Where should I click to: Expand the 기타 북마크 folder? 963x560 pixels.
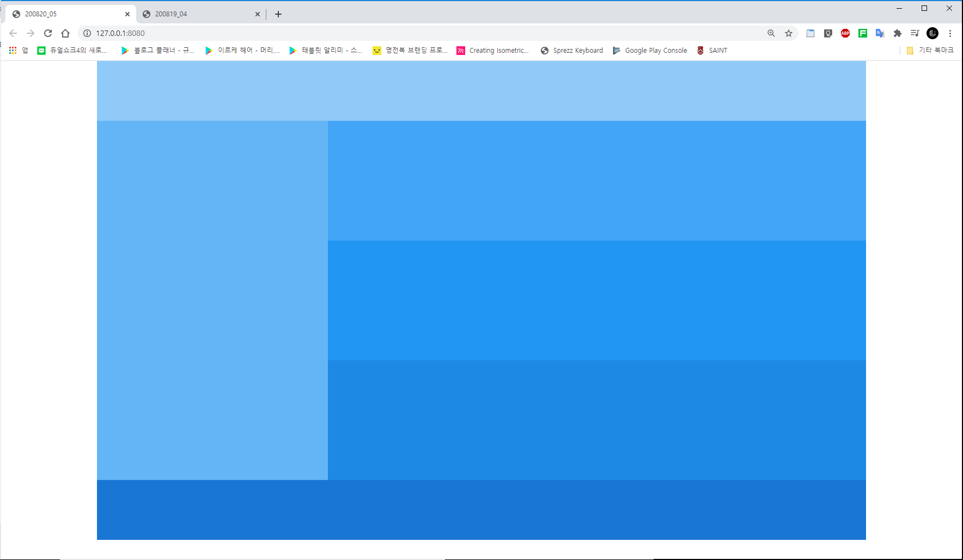[x=930, y=51]
